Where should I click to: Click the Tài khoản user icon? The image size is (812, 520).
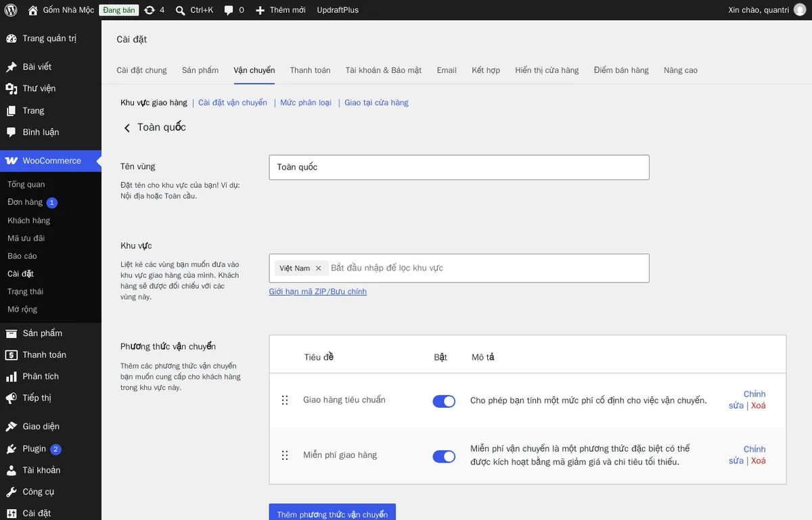(x=12, y=471)
